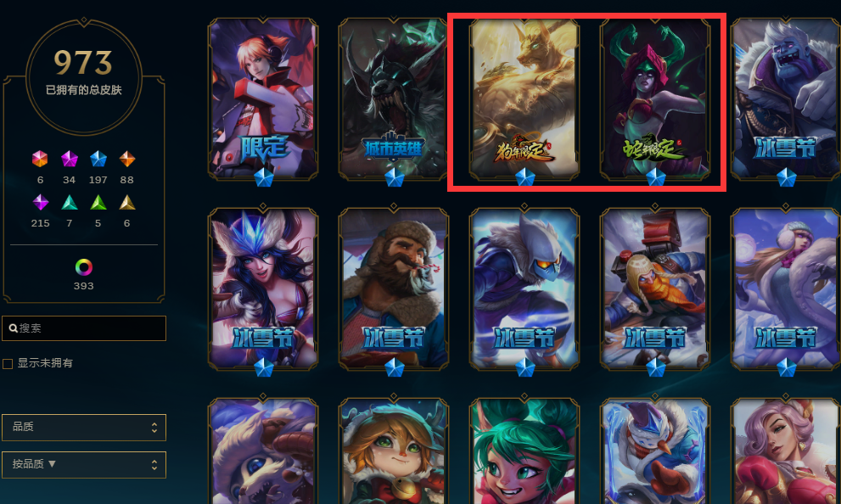Select the green 蛇年限定 skin card
Screen dimensions: 841x504
pyautogui.click(x=655, y=100)
